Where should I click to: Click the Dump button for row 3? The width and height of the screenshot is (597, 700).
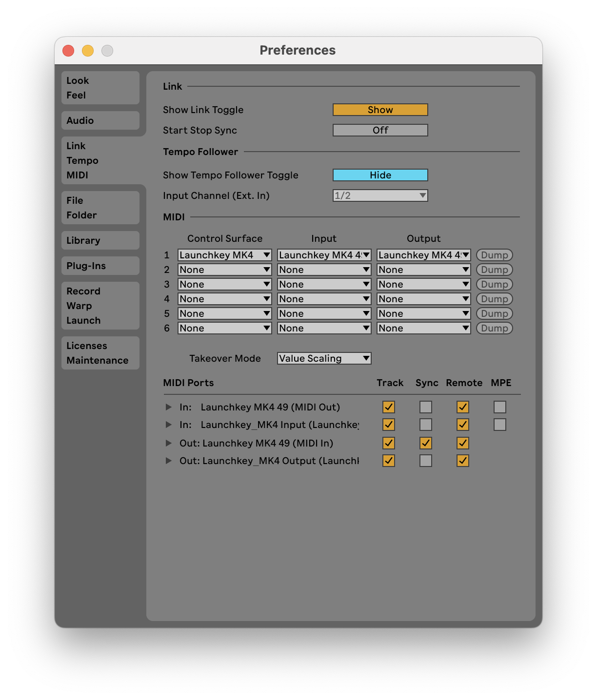(x=495, y=284)
